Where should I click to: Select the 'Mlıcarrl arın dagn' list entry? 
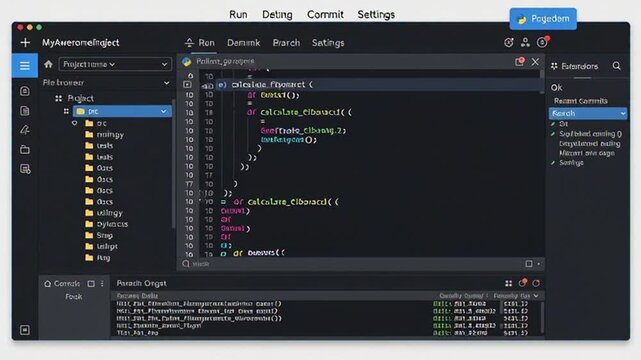(587, 153)
